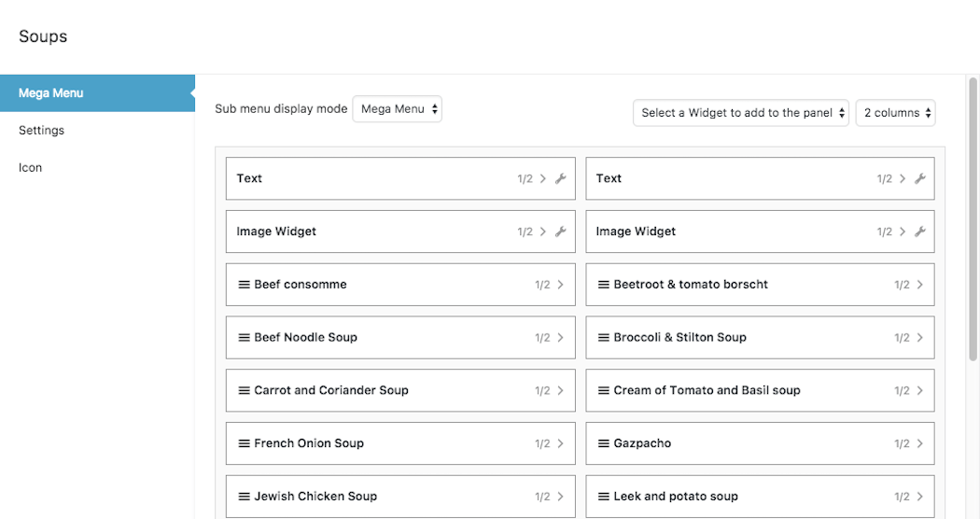Click drag handle icon of Beef Noodle Soup

pos(245,338)
